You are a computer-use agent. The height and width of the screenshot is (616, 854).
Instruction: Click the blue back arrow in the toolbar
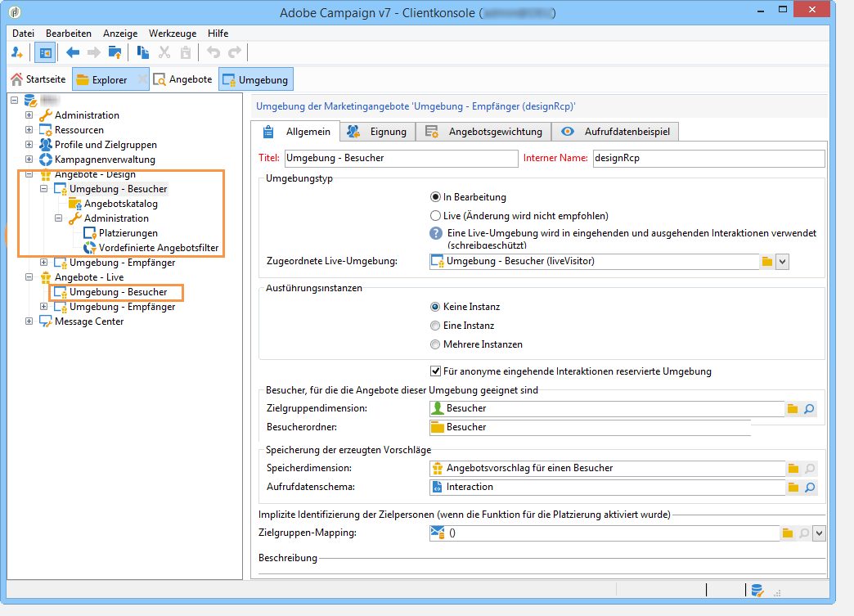[x=73, y=52]
